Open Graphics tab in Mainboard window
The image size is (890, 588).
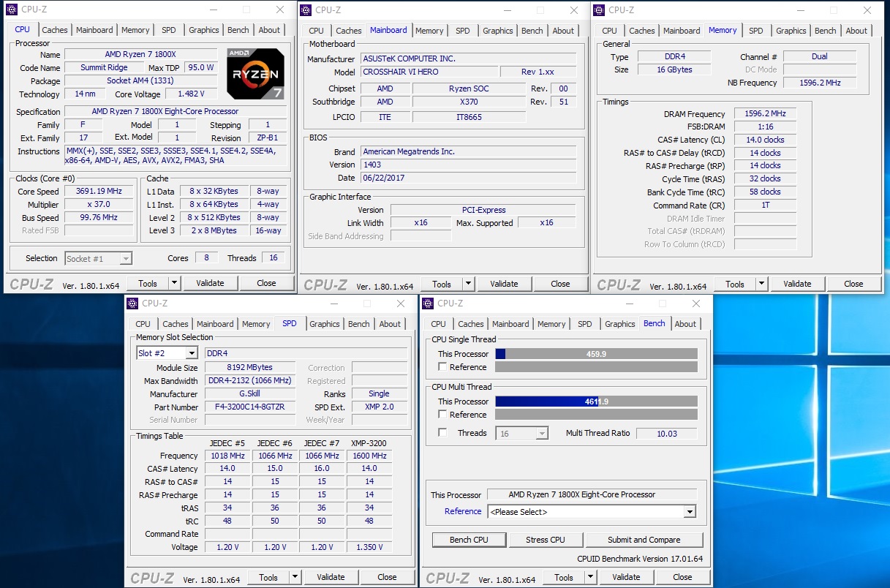(498, 31)
